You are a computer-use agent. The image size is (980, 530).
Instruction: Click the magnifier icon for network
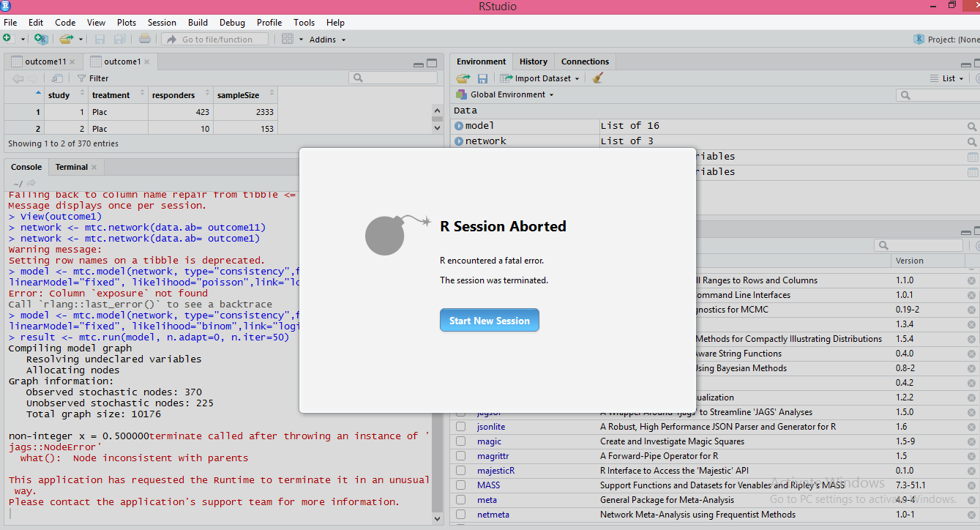pyautogui.click(x=972, y=142)
